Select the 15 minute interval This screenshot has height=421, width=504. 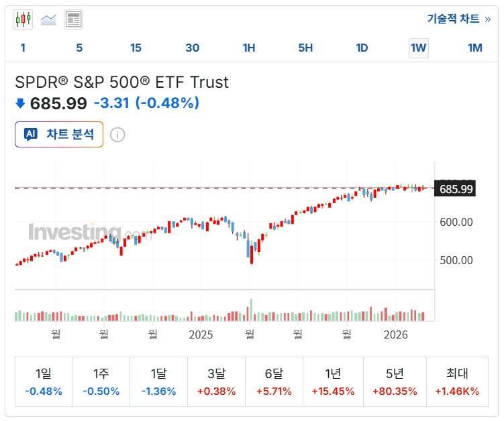(136, 48)
